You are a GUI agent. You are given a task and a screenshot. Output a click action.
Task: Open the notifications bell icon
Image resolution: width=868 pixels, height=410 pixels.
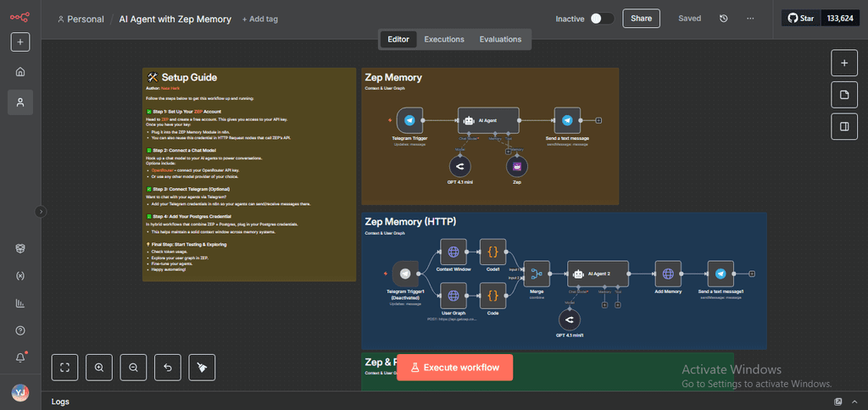20,357
